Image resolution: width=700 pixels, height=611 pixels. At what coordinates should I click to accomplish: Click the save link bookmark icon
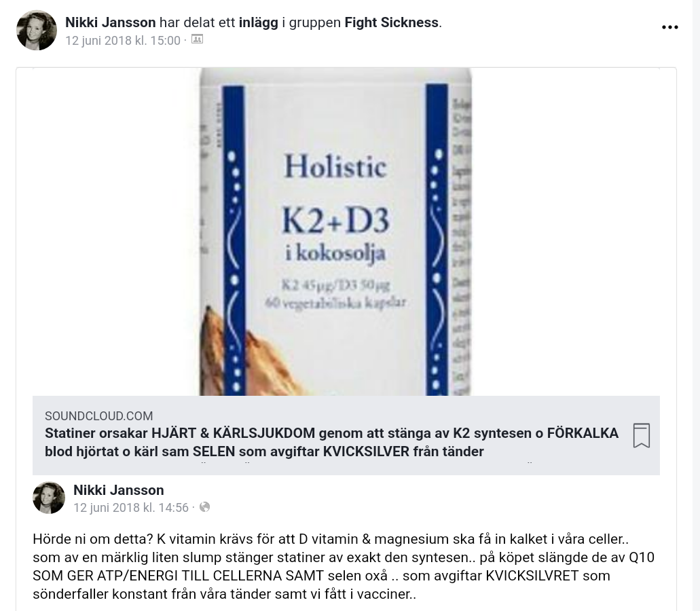pyautogui.click(x=642, y=435)
